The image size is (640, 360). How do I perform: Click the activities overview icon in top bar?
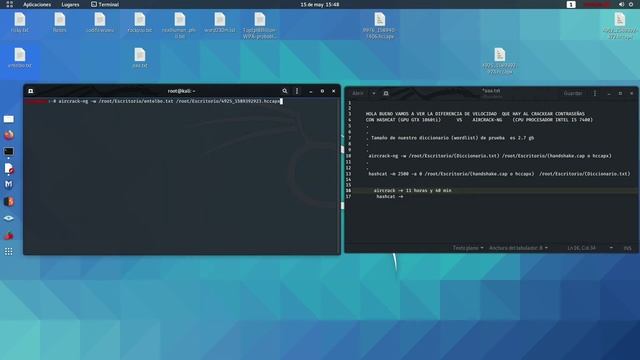click(x=9, y=4)
